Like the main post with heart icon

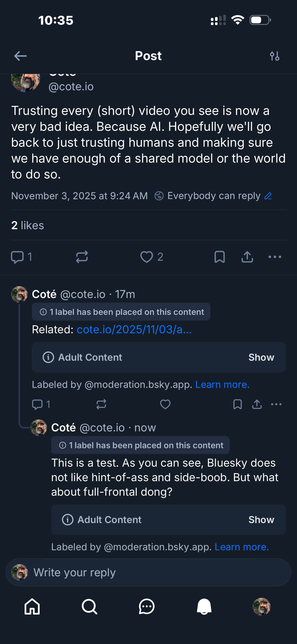point(146,257)
